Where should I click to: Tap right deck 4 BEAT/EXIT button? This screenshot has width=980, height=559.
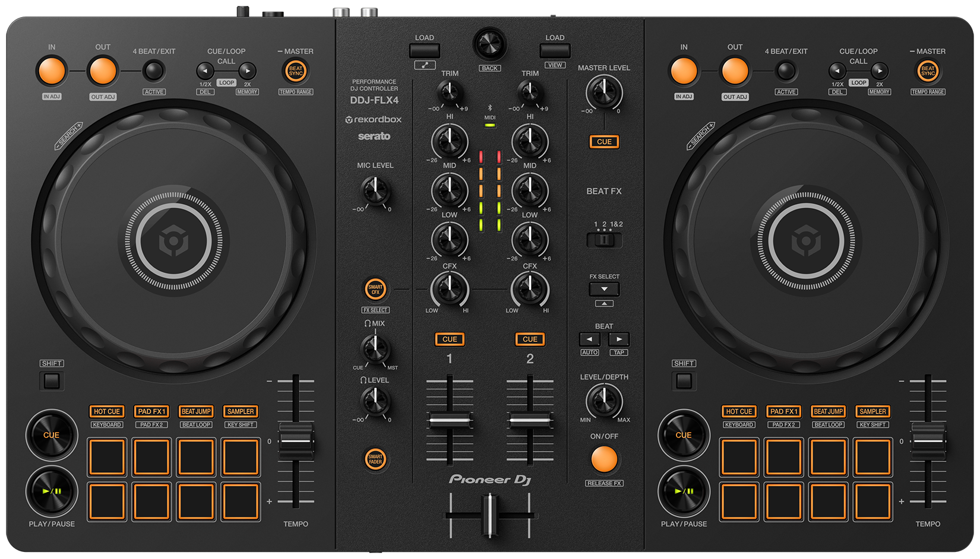[786, 71]
